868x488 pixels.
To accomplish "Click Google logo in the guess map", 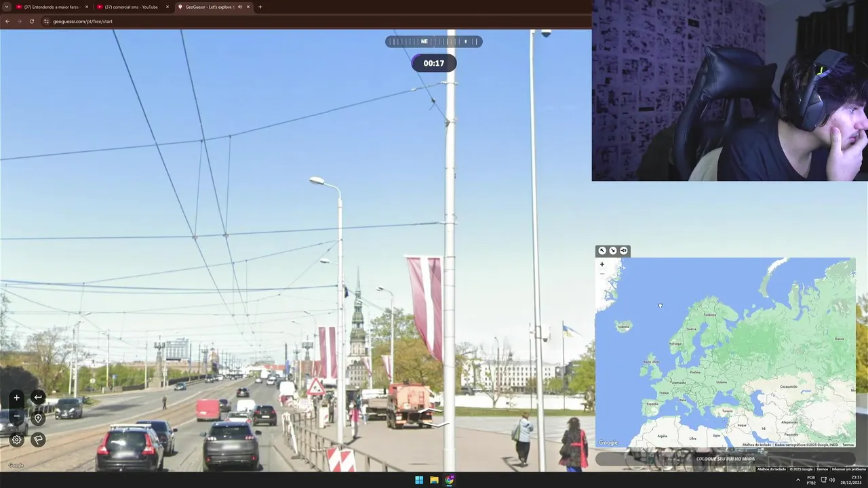I will [608, 443].
